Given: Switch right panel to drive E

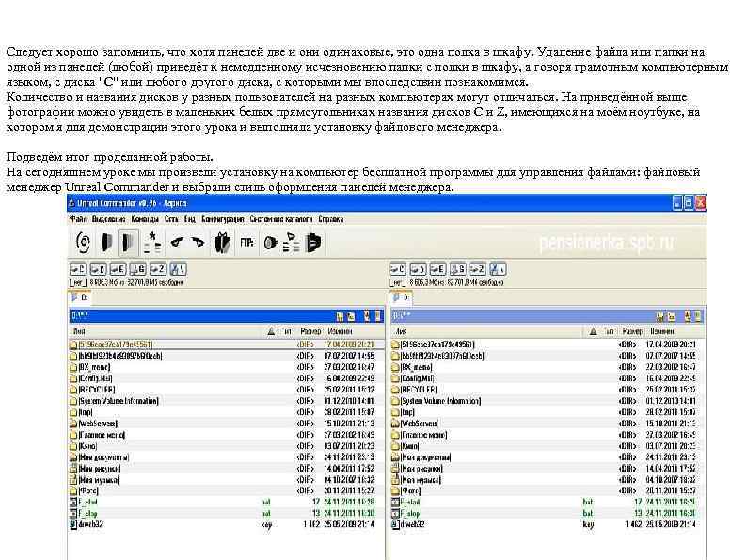Looking at the screenshot, I should pos(437,269).
